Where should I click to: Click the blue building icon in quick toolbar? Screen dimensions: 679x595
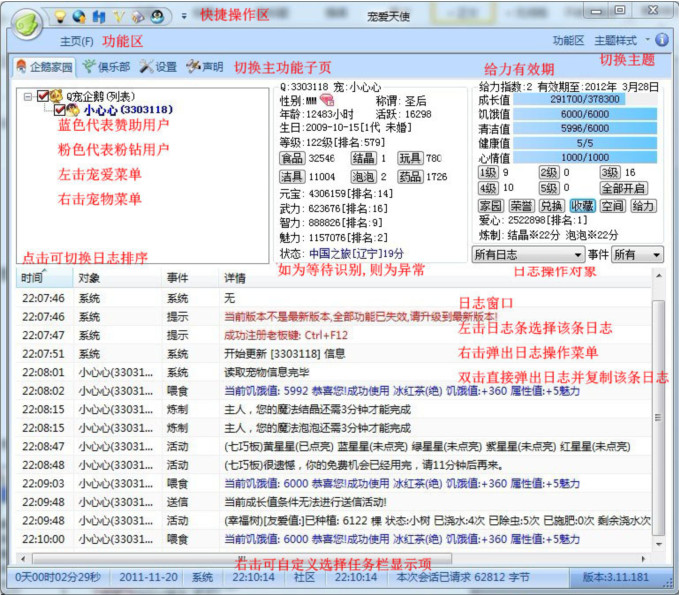click(98, 16)
